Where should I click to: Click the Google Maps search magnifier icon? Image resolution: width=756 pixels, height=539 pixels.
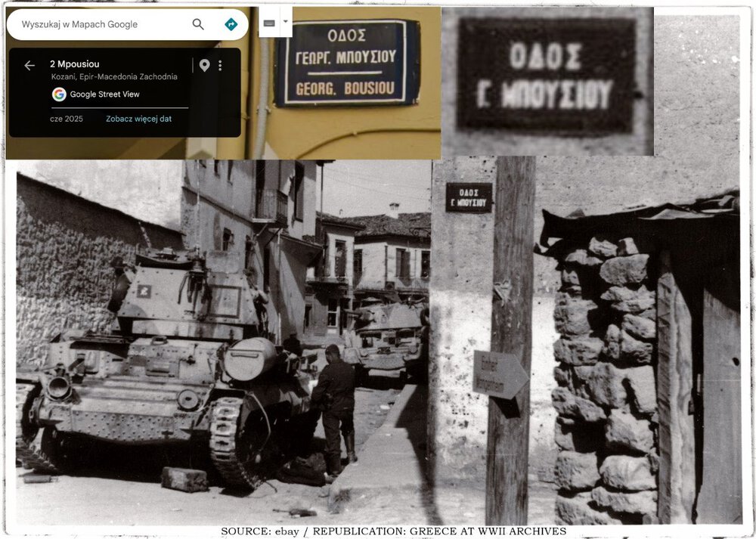click(197, 24)
